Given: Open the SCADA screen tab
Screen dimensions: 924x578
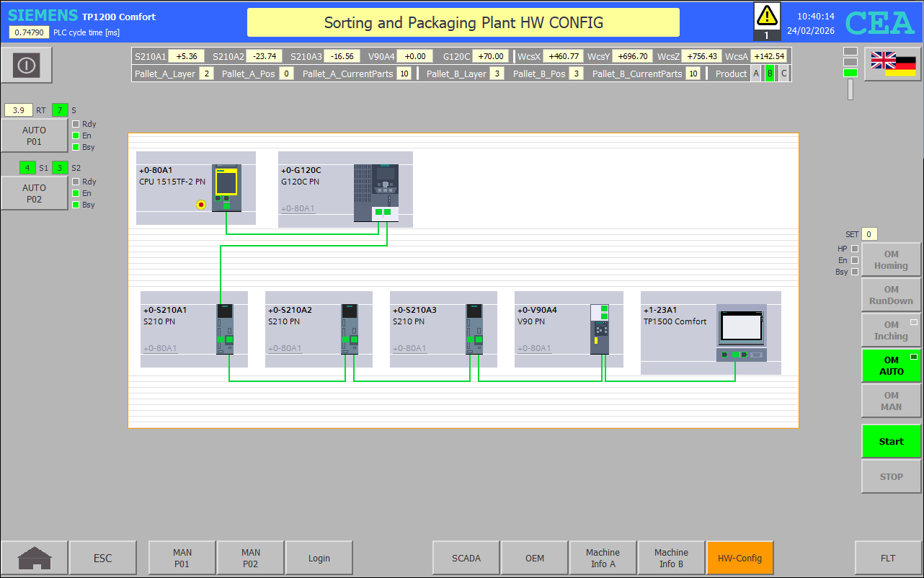Looking at the screenshot, I should point(466,558).
